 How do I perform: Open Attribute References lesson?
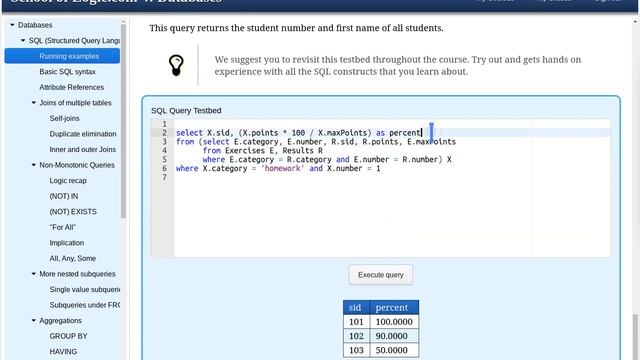point(71,87)
